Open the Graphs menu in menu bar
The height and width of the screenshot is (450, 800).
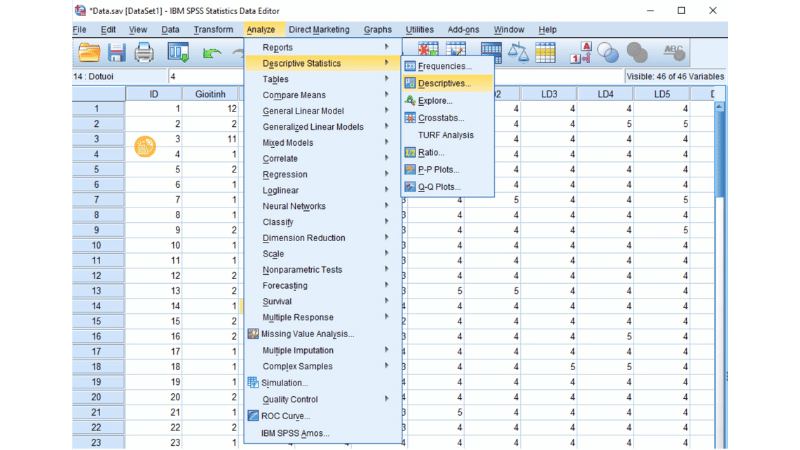click(378, 30)
